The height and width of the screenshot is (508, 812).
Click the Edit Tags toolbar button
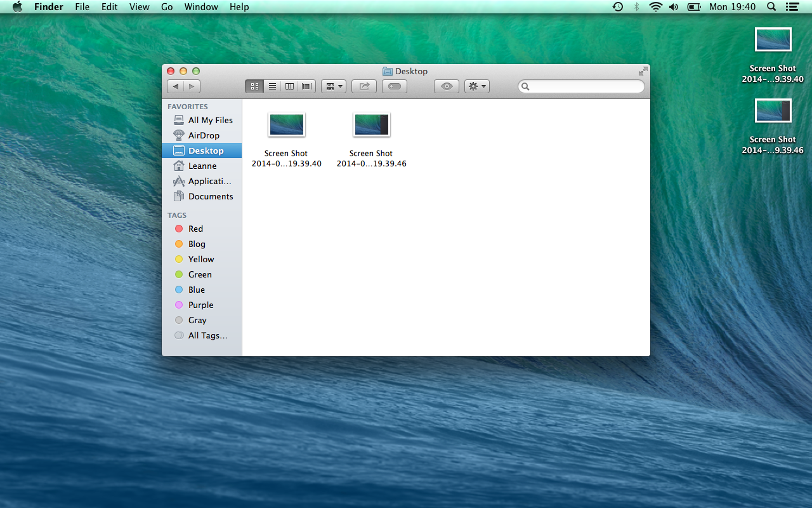tap(395, 86)
